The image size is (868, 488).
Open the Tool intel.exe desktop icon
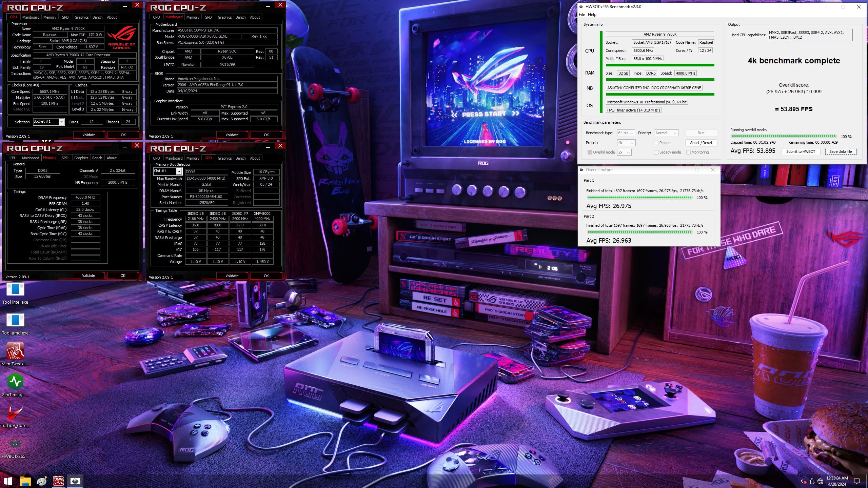point(15,293)
